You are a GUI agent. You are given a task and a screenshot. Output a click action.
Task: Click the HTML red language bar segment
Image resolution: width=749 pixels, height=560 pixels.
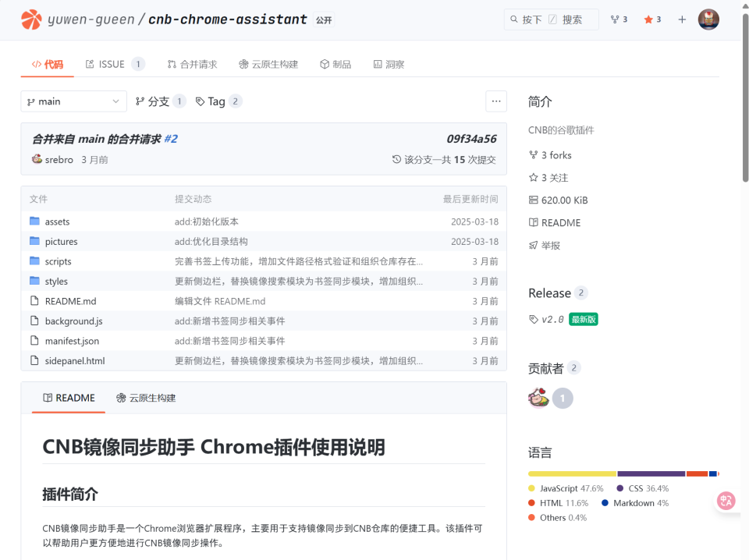tap(697, 473)
